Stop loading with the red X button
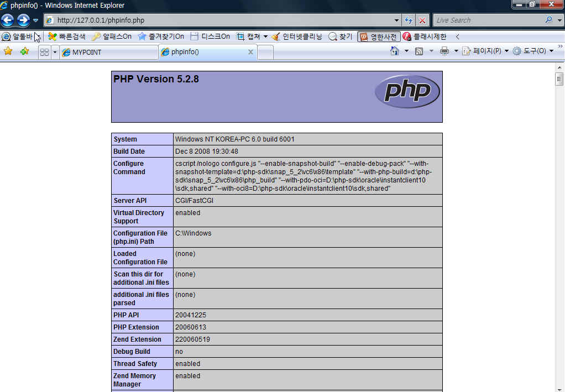Screen dimensions: 565x392 coord(422,20)
